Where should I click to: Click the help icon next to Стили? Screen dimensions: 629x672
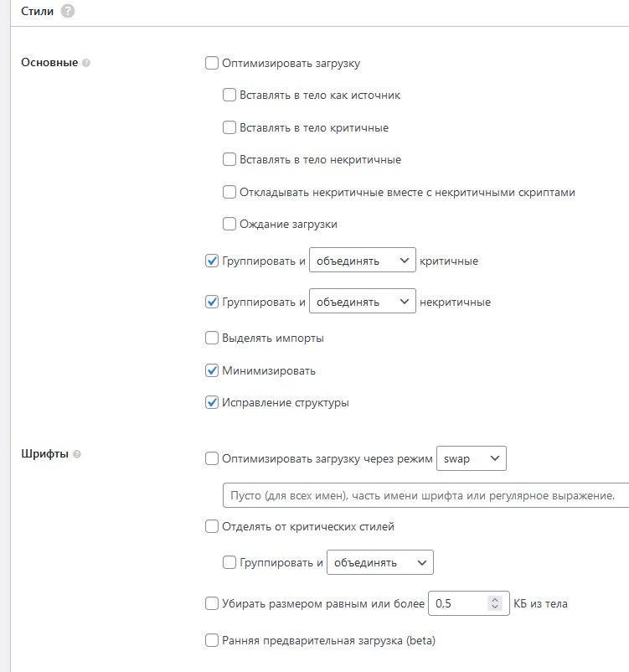[x=68, y=11]
